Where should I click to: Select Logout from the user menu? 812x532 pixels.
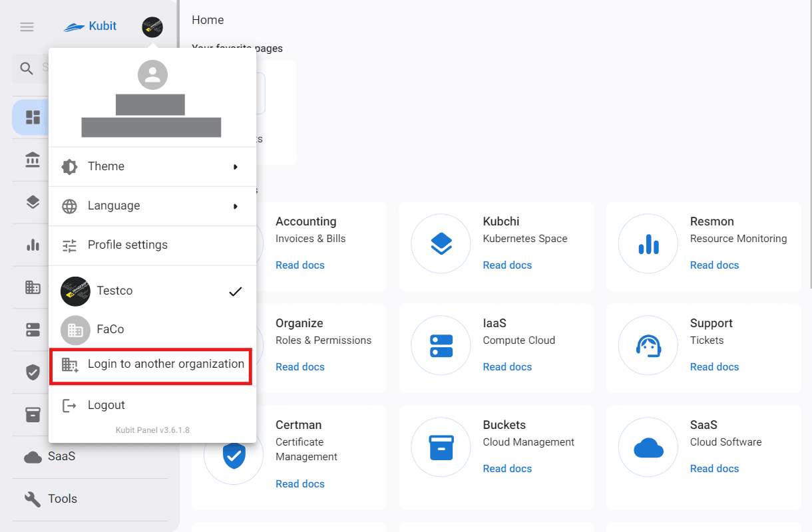pyautogui.click(x=152, y=405)
